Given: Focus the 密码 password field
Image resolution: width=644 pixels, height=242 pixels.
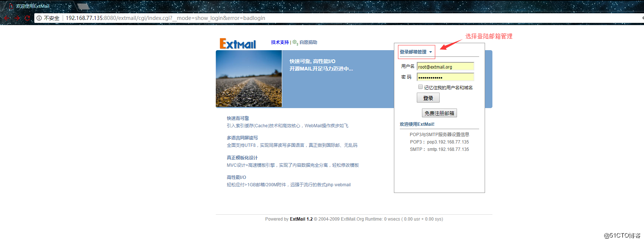Looking at the screenshot, I should point(445,77).
